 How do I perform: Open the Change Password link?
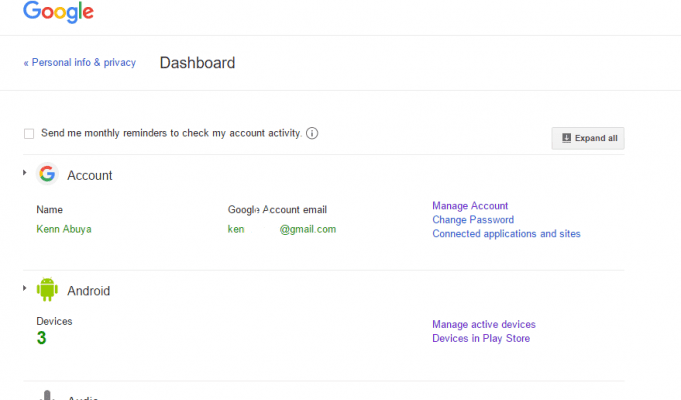473,220
